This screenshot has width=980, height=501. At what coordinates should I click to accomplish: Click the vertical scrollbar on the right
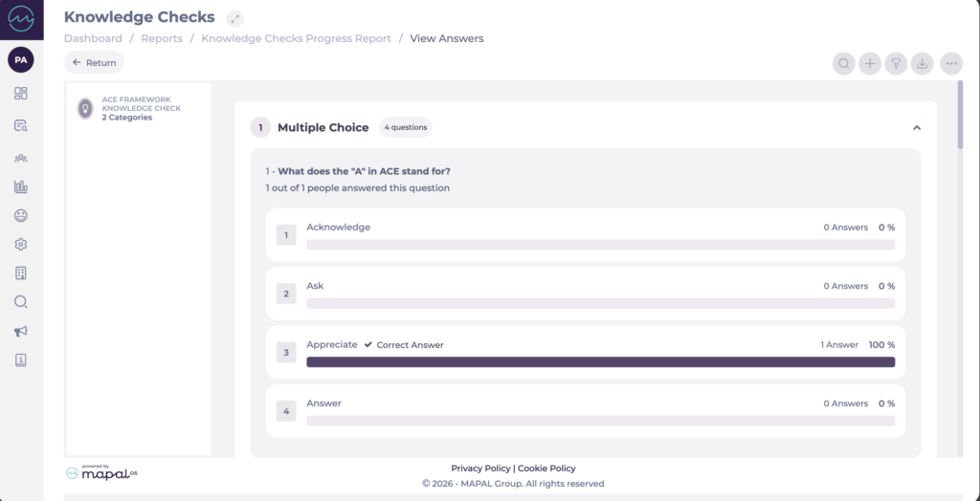(960, 115)
